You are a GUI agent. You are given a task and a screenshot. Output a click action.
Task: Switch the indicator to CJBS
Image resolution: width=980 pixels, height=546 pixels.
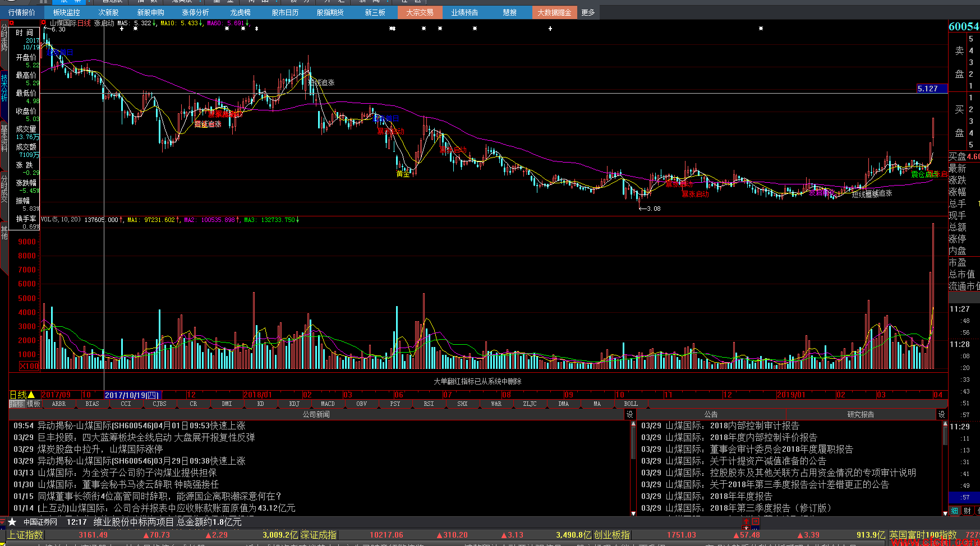pos(160,404)
